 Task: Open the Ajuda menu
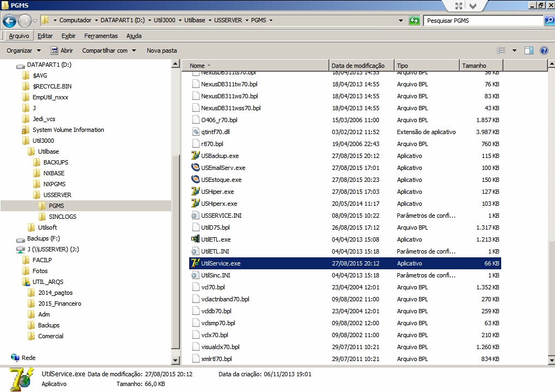coord(134,36)
